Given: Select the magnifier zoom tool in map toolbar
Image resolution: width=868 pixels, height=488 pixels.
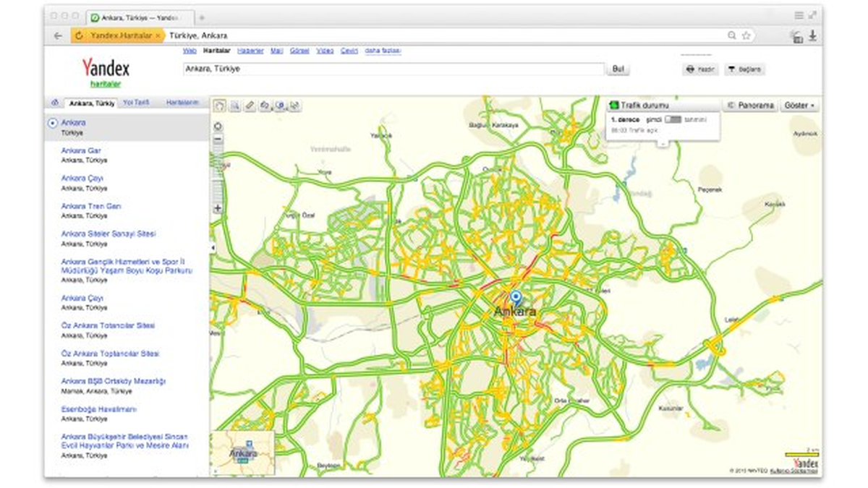Looking at the screenshot, I should (x=234, y=106).
